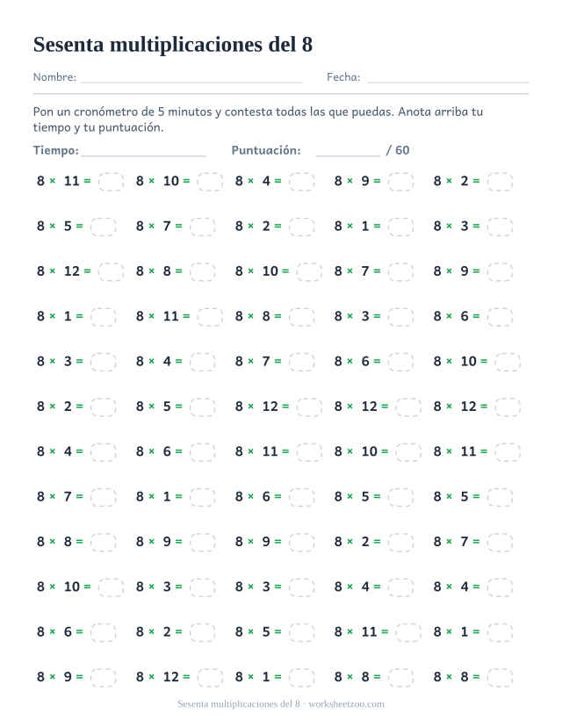The image size is (562, 728).
Task: Click answer box for 8 × 12 in third row
Action: (111, 271)
